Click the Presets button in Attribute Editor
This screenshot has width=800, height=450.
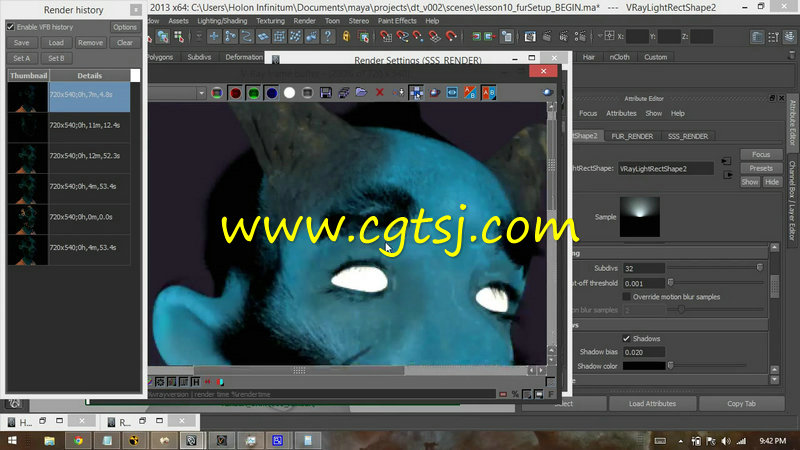(761, 168)
